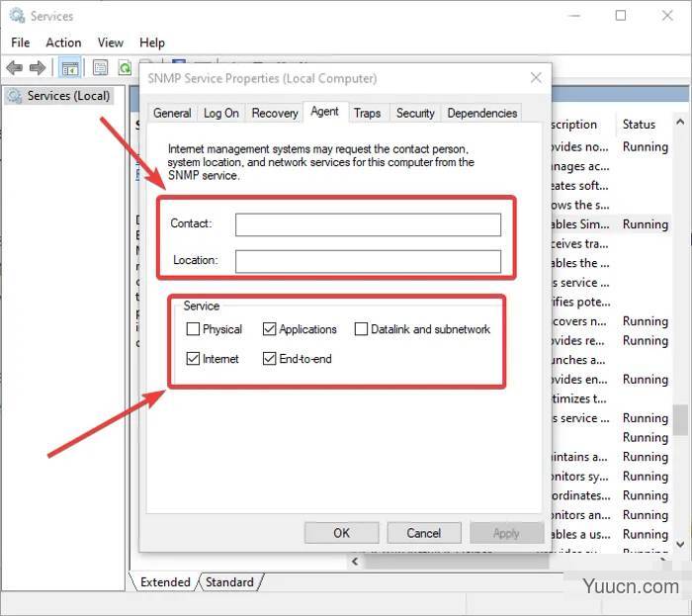Select the row reading 'intains a...'
The width and height of the screenshot is (692, 616).
pyautogui.click(x=611, y=457)
